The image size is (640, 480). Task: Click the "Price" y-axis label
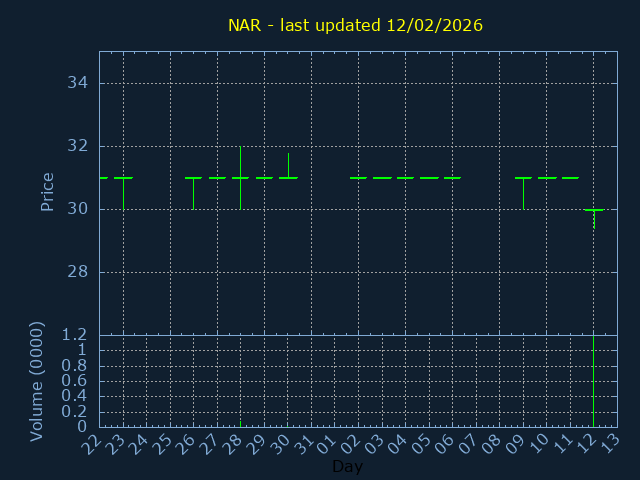coord(47,192)
